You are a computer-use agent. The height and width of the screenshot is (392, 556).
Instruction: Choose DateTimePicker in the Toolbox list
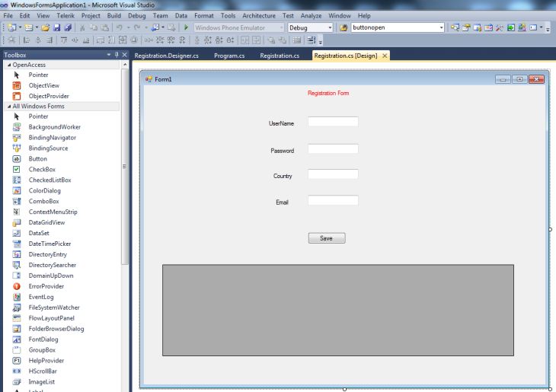click(50, 244)
